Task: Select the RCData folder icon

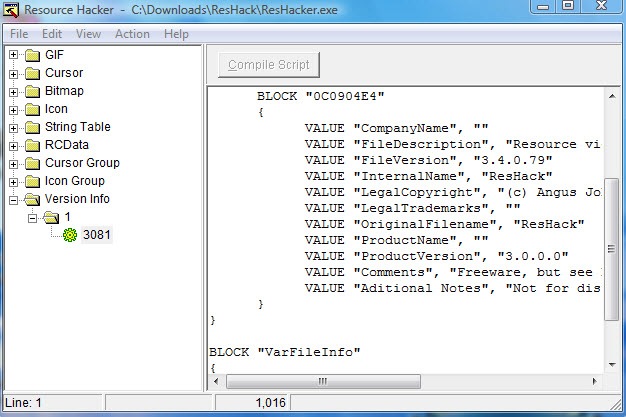Action: click(32, 145)
